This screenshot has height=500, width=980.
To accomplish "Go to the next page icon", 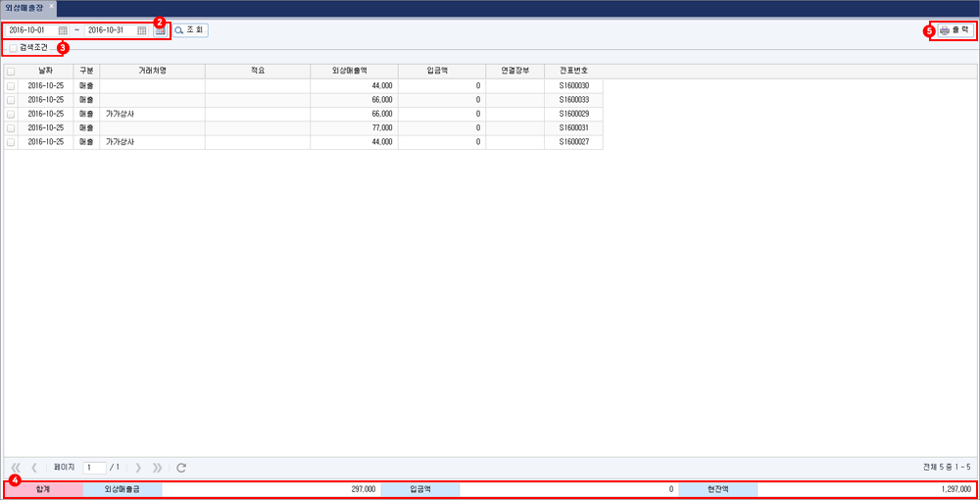I will [x=138, y=468].
